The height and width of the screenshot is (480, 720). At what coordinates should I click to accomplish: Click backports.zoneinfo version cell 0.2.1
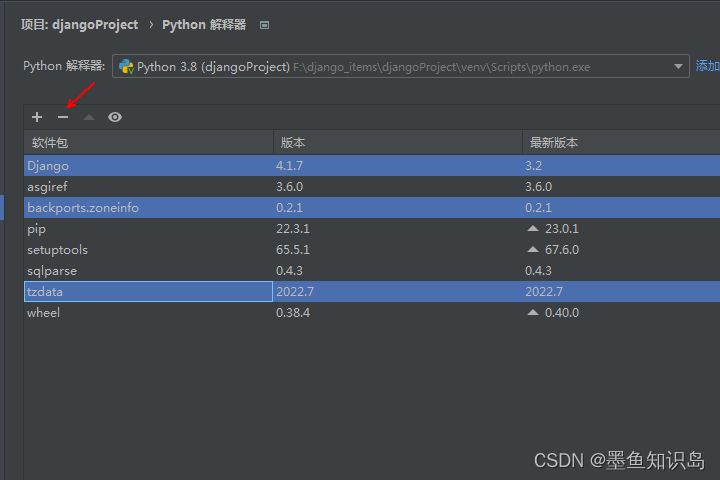point(289,208)
